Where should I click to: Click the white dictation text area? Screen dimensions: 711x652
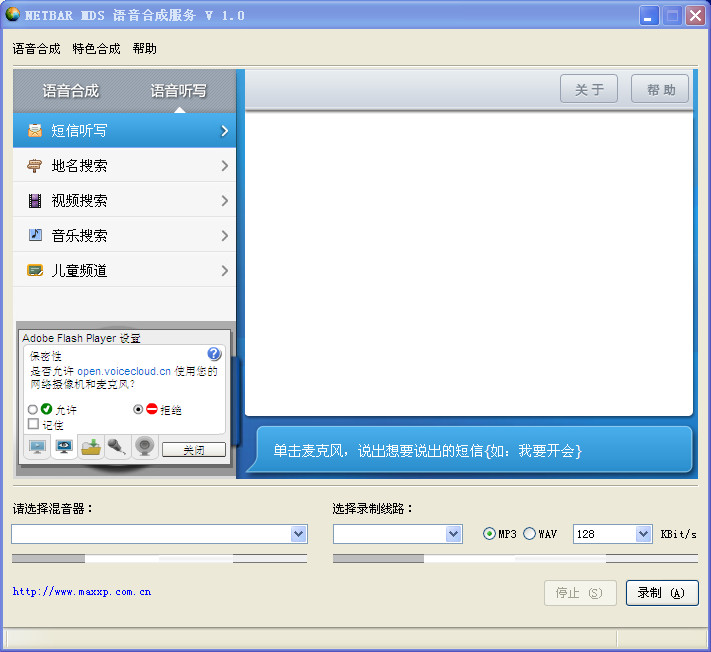click(x=469, y=263)
